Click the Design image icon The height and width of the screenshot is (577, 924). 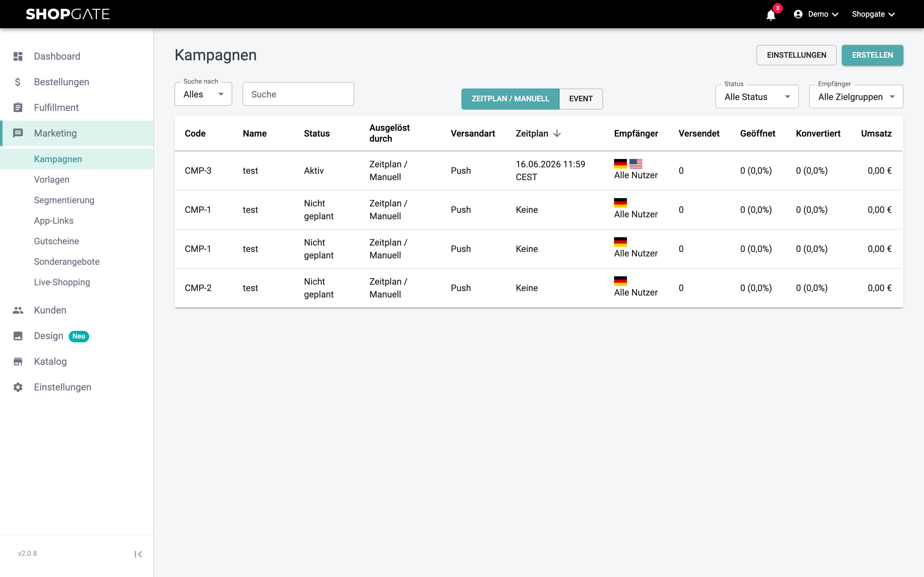[x=18, y=336]
